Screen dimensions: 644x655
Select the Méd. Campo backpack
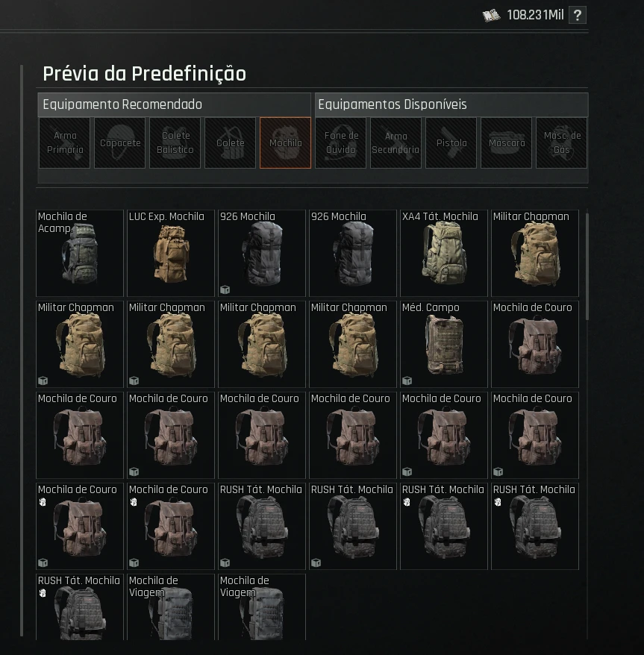point(444,344)
